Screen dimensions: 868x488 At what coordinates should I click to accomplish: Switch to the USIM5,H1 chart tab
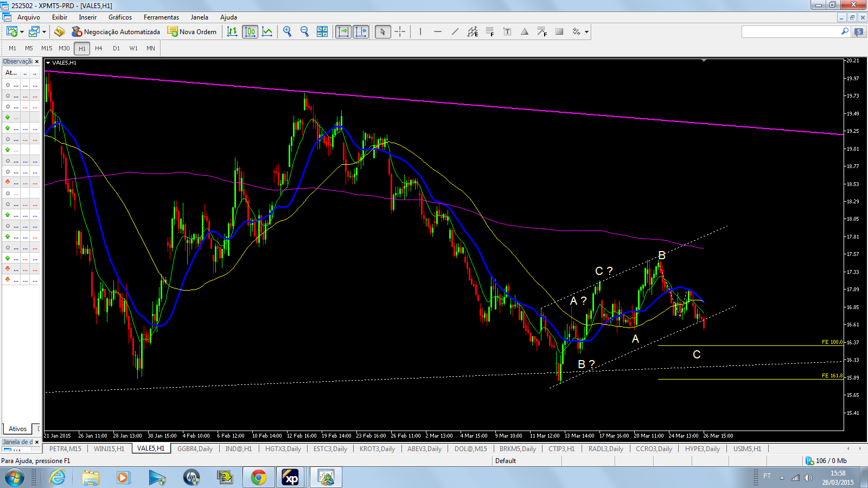click(747, 448)
